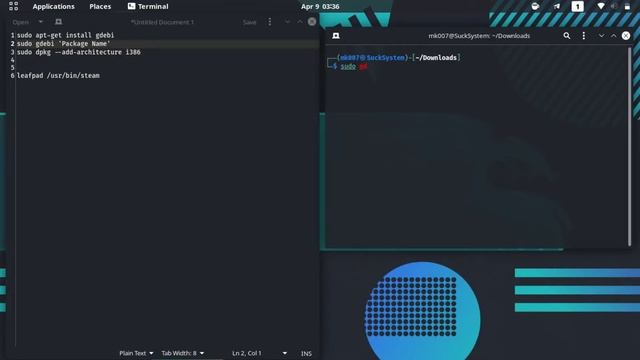
Task: Open the text editor's three-dot menu
Action: pyautogui.click(x=269, y=22)
